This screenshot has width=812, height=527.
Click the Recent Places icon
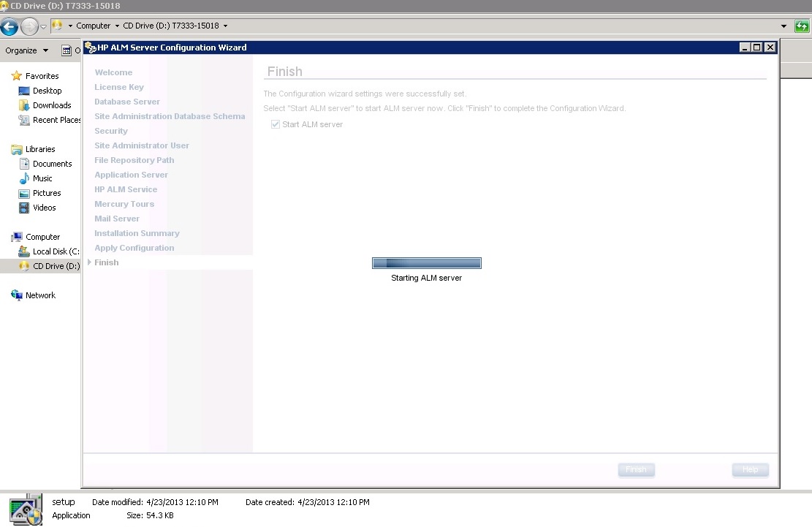[x=24, y=120]
